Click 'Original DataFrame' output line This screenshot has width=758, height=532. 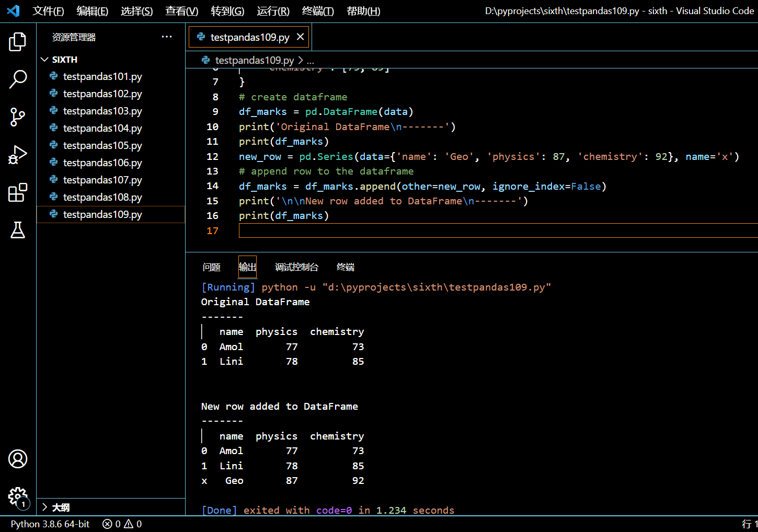pos(256,302)
